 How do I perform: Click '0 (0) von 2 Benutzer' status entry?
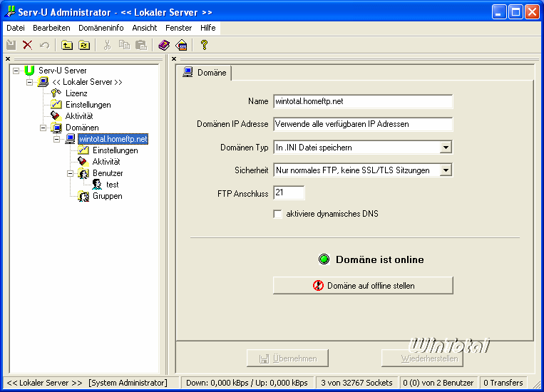click(x=438, y=383)
